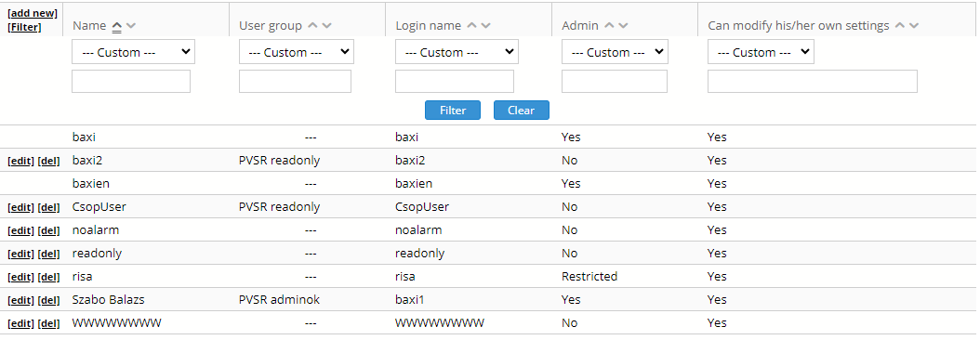Open the User group Custom dropdown
Viewport: 980px width, 340px height.
point(297,53)
